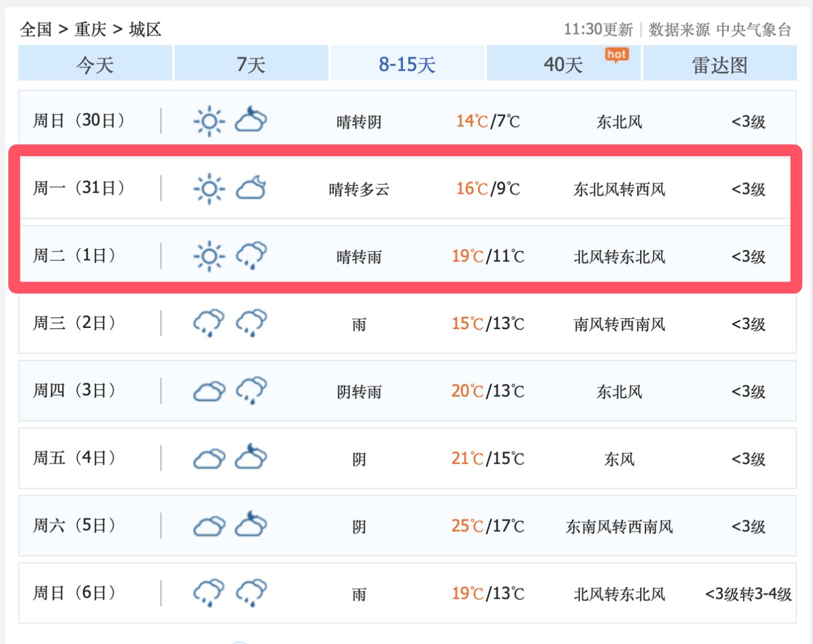This screenshot has width=813, height=644.
Task: Select the 周六（5日）forecast row
Action: click(407, 526)
